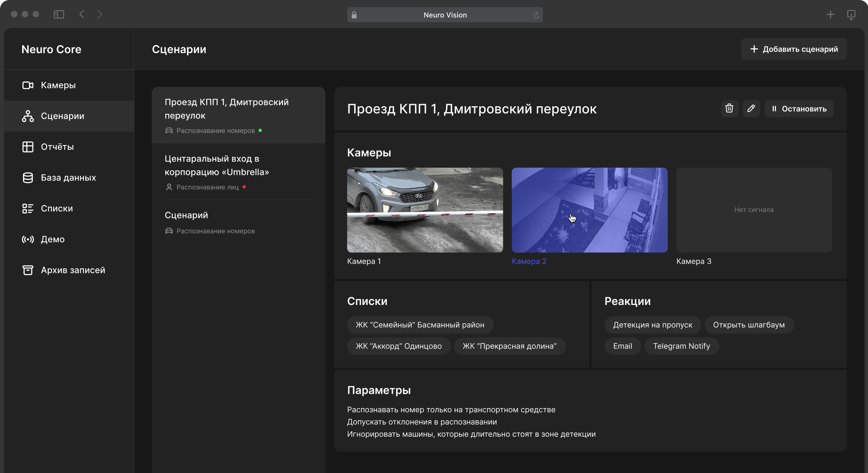This screenshot has height=473, width=868.
Task: Select the untitled Сценарий list item
Action: (186, 215)
